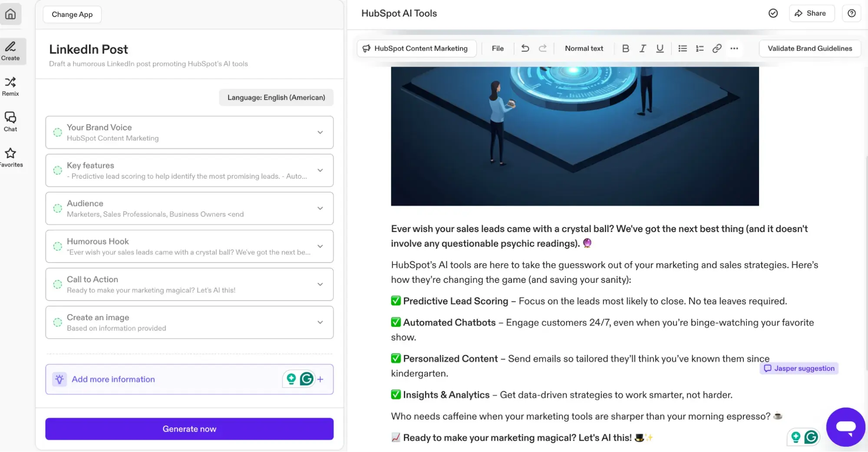
Task: Insert a link with the chain icon
Action: [717, 49]
